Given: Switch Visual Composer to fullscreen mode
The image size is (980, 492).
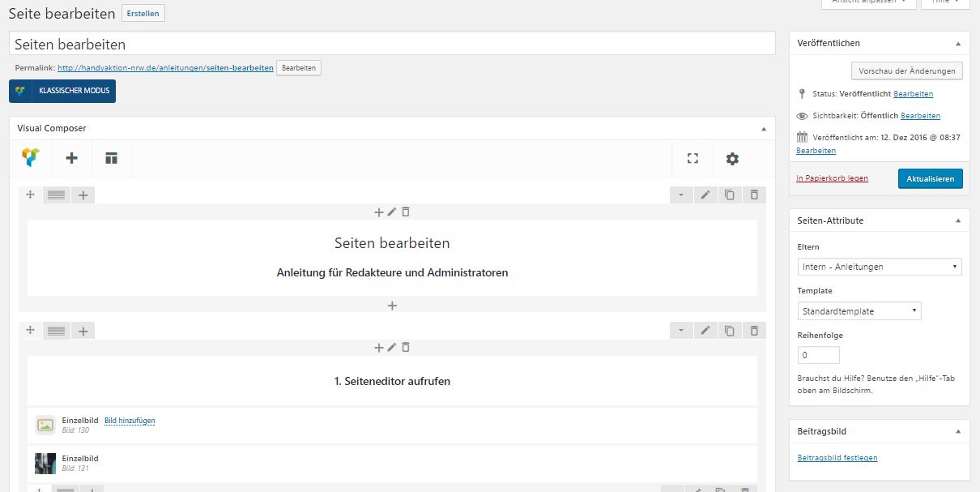Looking at the screenshot, I should 692,159.
